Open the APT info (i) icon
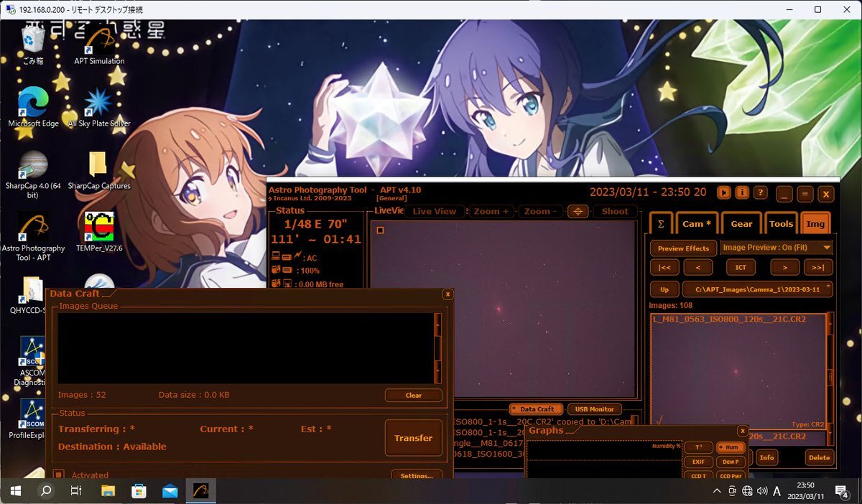The image size is (862, 504). coord(742,192)
